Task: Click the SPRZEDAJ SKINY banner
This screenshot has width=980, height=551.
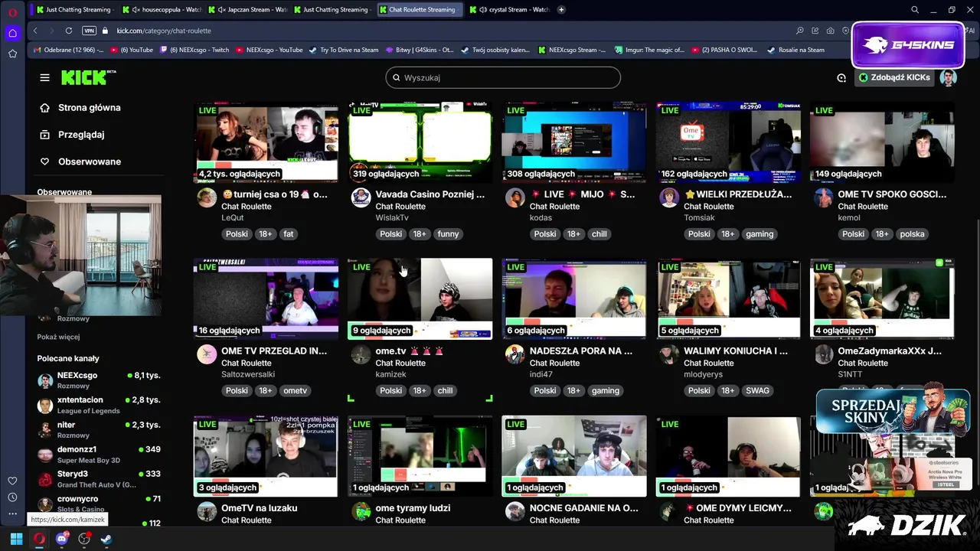Action: (x=892, y=412)
